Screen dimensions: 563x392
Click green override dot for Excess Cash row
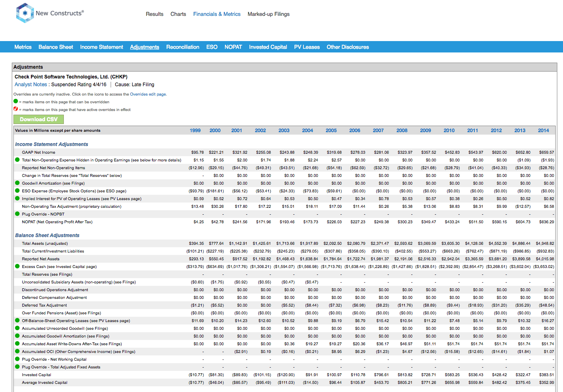[x=17, y=266]
